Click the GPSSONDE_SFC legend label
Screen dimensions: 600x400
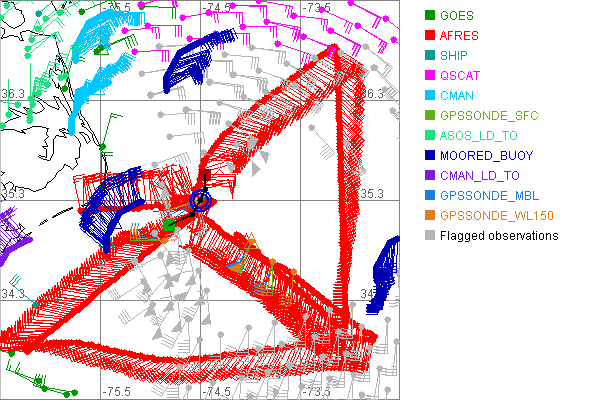tap(489, 116)
